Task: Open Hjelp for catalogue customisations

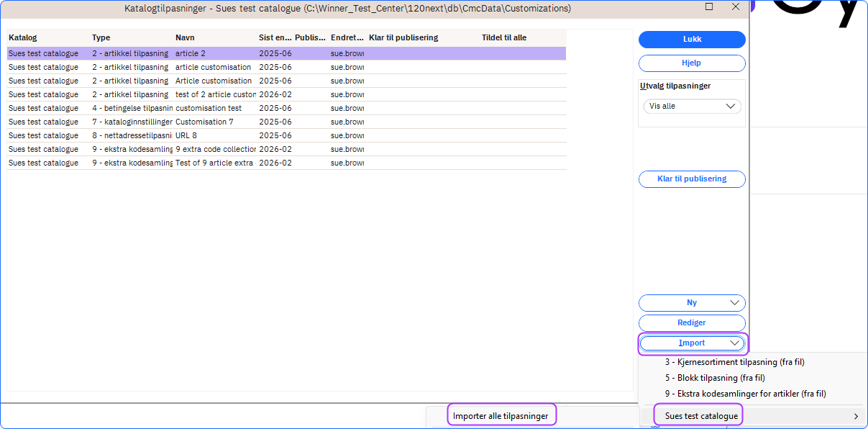Action: 692,63
